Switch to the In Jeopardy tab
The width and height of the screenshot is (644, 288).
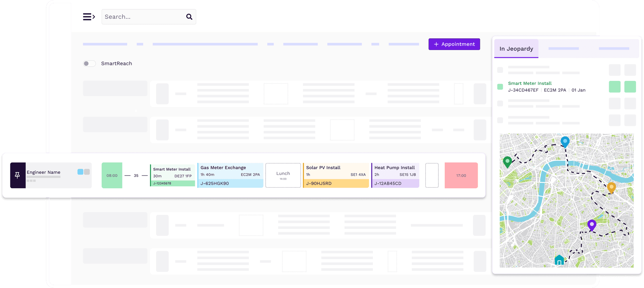[x=516, y=49]
